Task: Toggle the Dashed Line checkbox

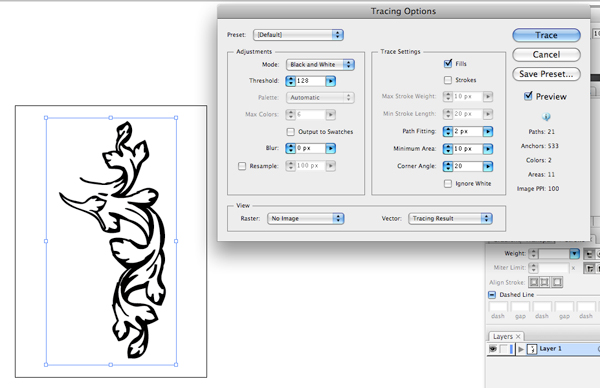Action: click(x=492, y=295)
